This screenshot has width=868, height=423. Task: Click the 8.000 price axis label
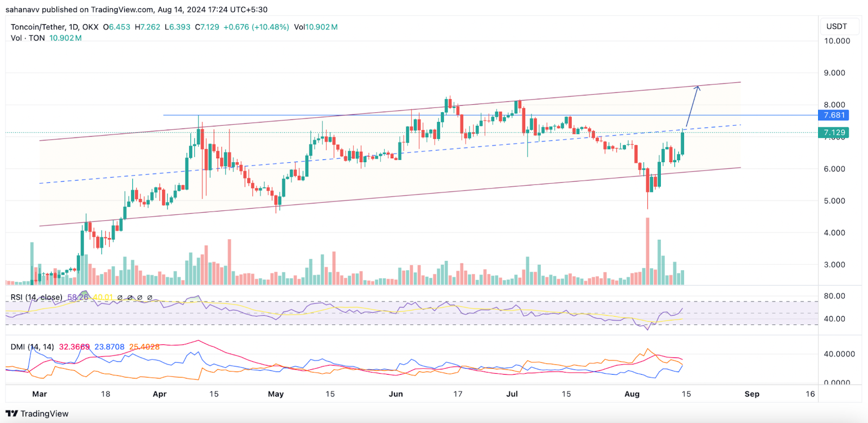(x=834, y=105)
